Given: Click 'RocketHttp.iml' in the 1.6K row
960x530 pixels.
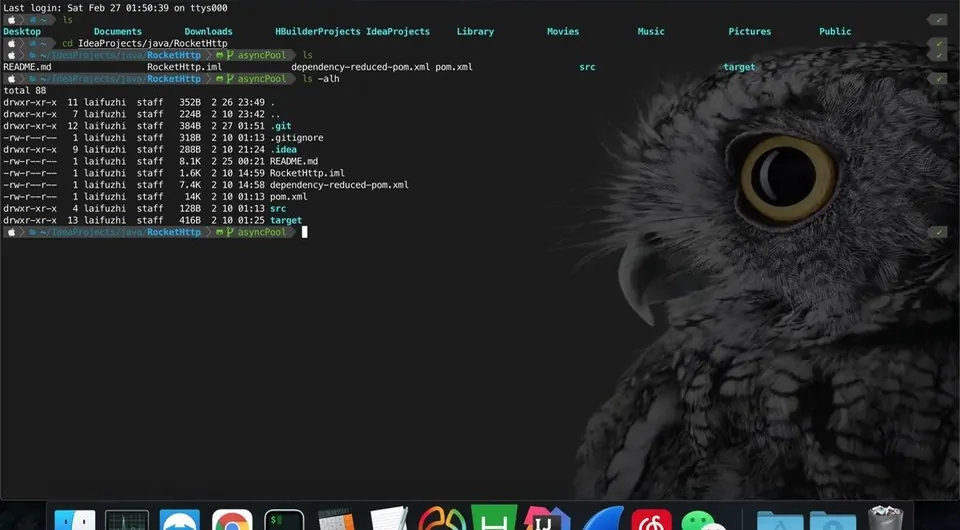Looking at the screenshot, I should 307,173.
